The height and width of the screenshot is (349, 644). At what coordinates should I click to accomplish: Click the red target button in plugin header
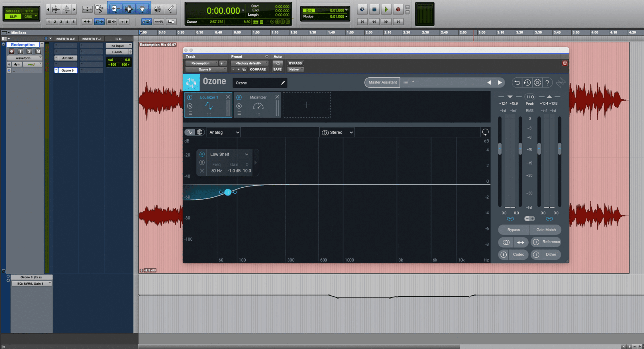pos(565,63)
